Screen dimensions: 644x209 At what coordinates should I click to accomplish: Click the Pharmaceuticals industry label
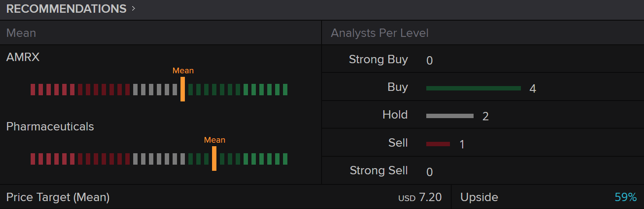pyautogui.click(x=50, y=126)
